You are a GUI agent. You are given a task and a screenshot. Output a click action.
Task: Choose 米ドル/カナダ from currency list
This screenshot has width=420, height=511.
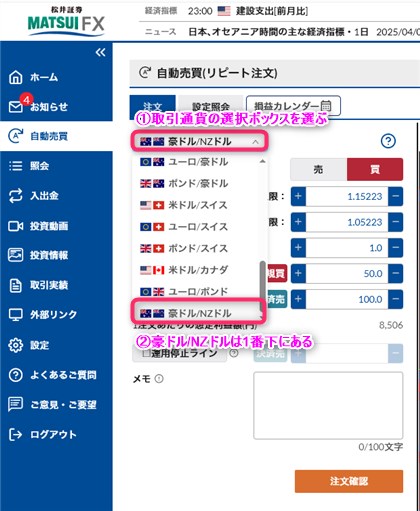point(199,270)
